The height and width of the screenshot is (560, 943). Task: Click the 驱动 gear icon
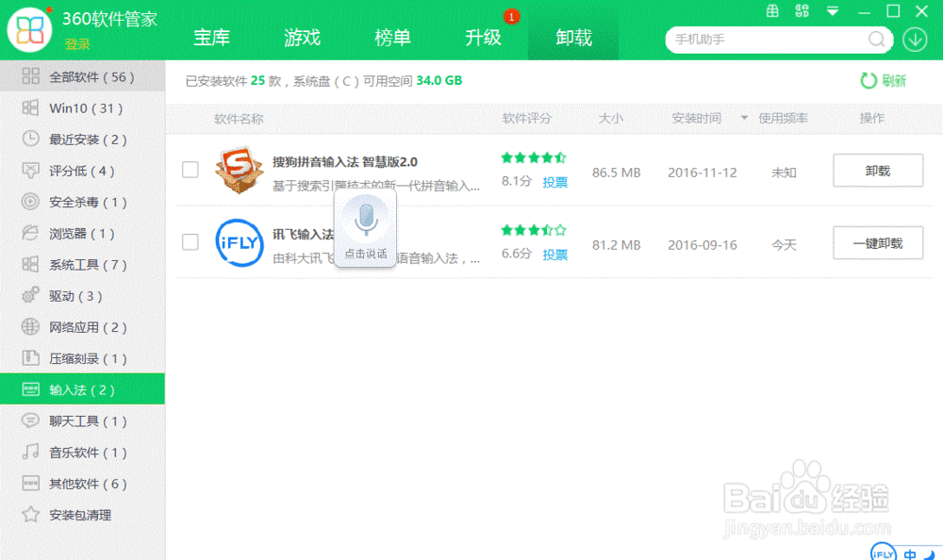(30, 295)
